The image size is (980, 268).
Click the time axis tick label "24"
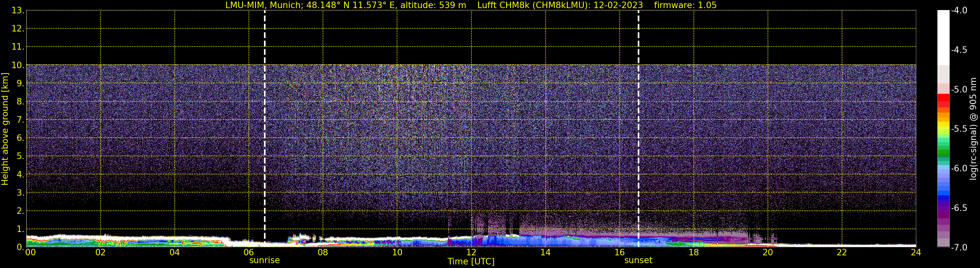click(x=916, y=252)
